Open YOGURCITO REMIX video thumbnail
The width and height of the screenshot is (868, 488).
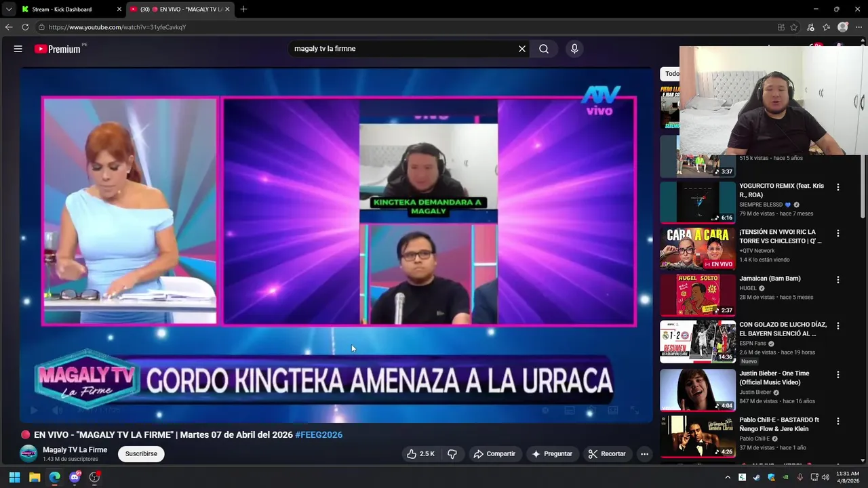coord(698,202)
